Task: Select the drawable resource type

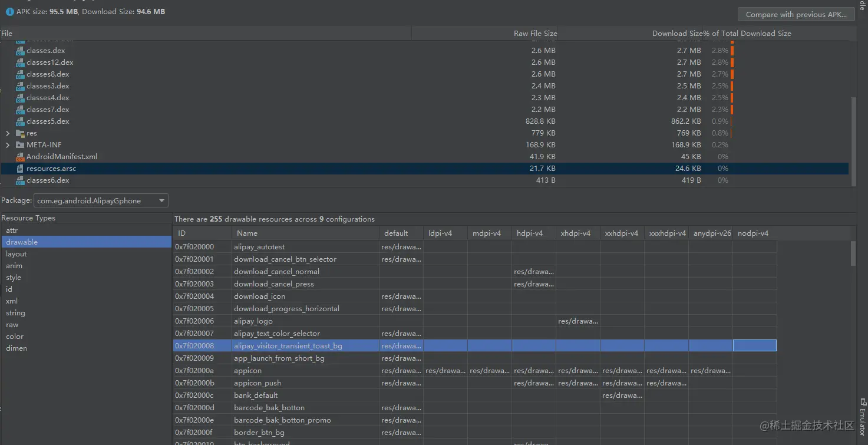Action: 86,242
